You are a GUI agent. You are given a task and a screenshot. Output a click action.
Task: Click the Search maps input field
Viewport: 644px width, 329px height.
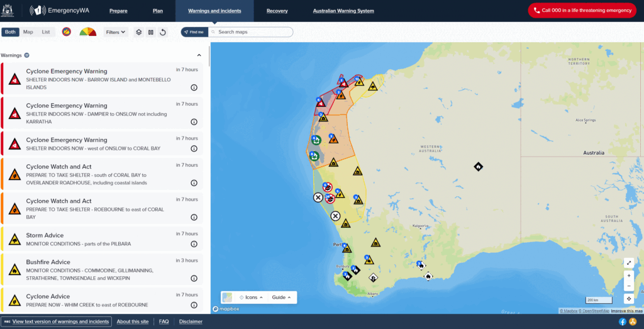pyautogui.click(x=252, y=32)
